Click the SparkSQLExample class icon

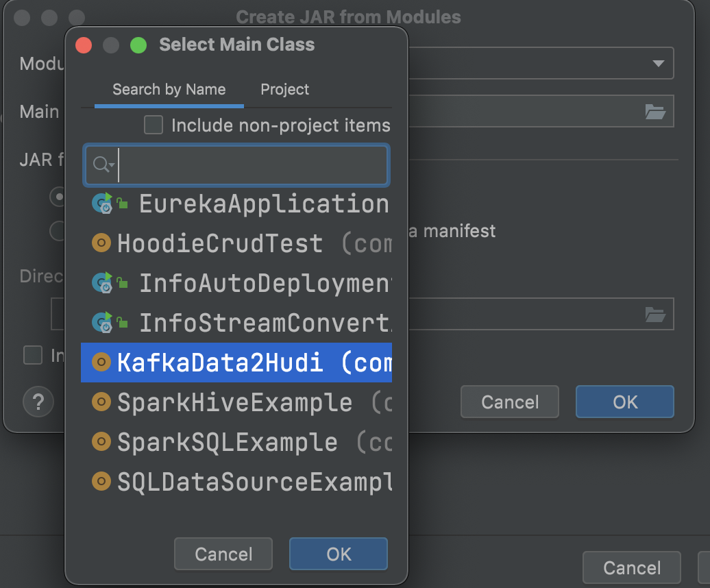pos(101,442)
